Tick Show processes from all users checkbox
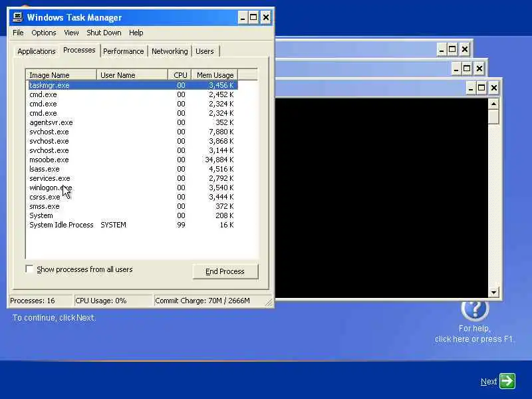The image size is (532, 399). click(29, 269)
